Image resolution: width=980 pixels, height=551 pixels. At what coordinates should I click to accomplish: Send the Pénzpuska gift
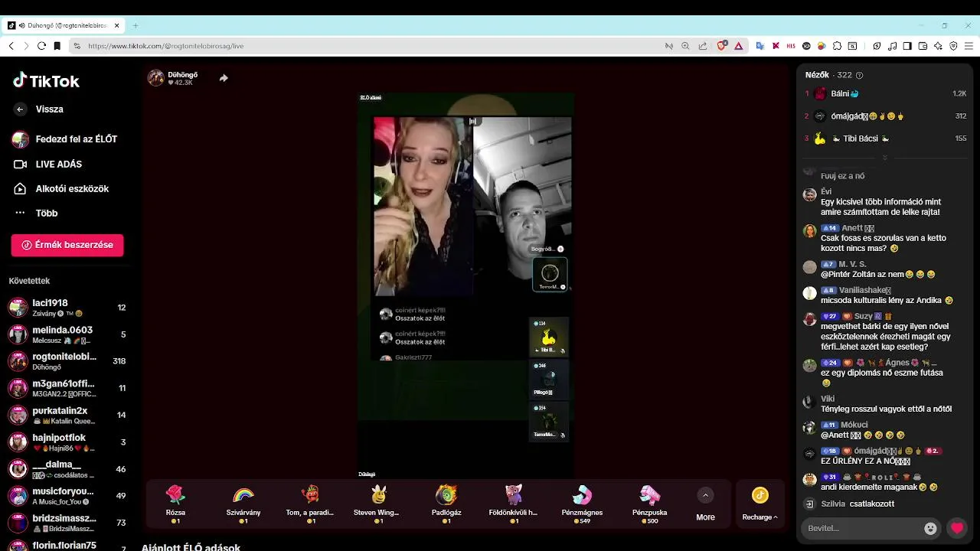[x=650, y=504]
